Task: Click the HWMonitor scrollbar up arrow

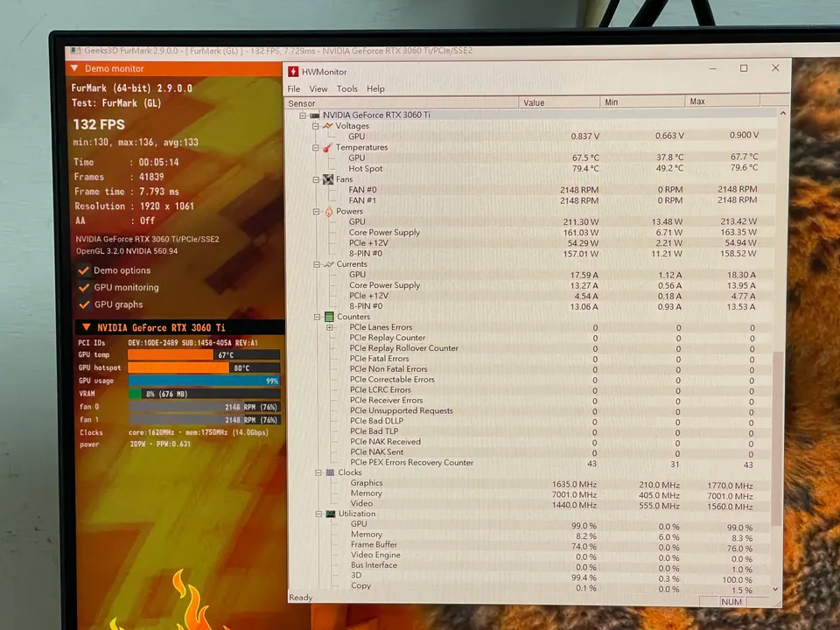Action: 782,114
